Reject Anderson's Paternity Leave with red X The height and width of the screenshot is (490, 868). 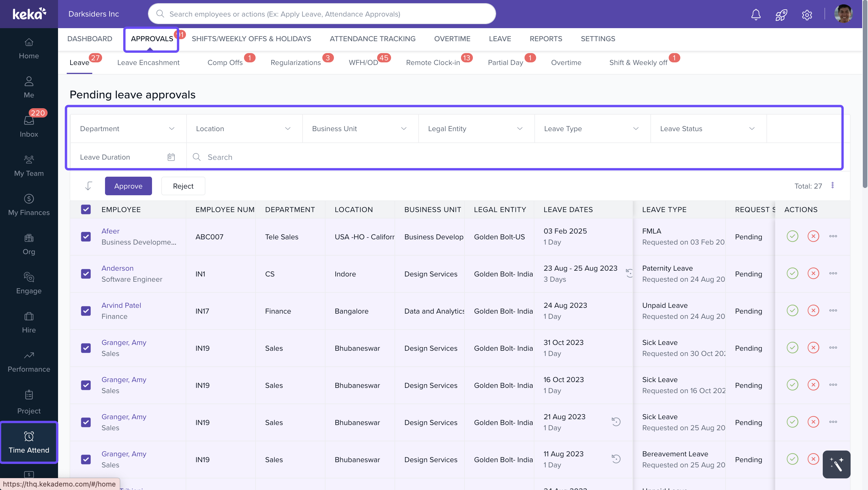coord(813,273)
